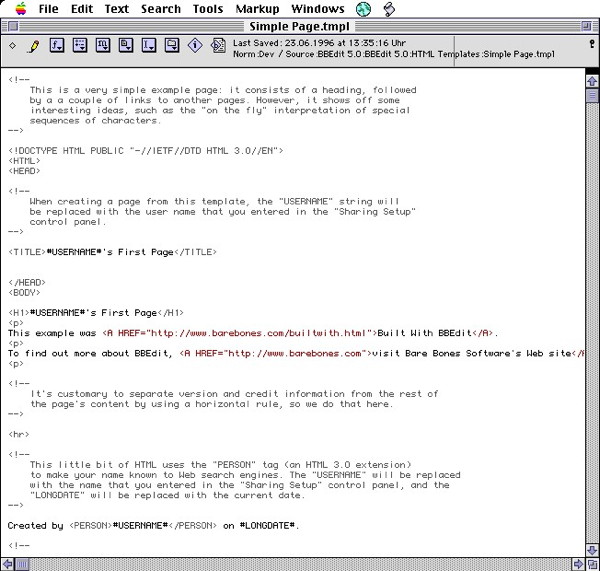
Task: Click the horizontal scrollbar thumb
Action: [x=24, y=563]
